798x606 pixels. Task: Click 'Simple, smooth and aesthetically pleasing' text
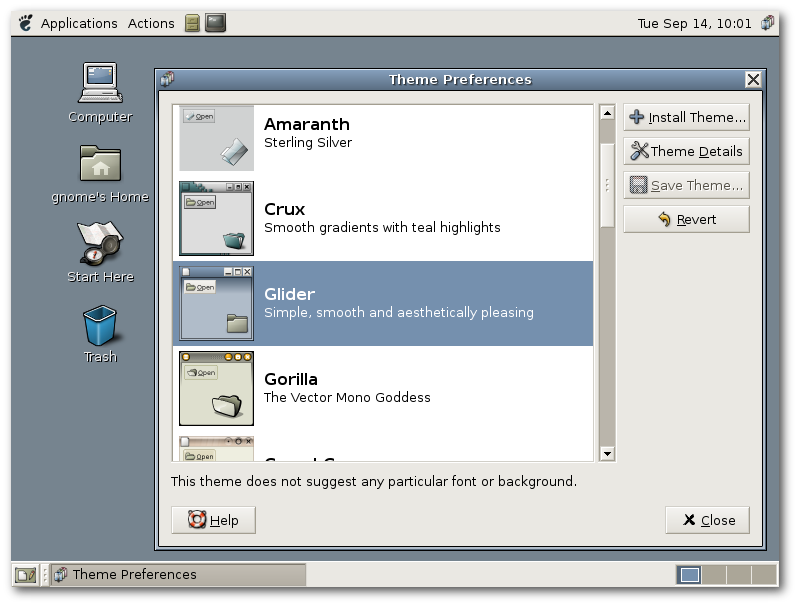[x=399, y=312]
